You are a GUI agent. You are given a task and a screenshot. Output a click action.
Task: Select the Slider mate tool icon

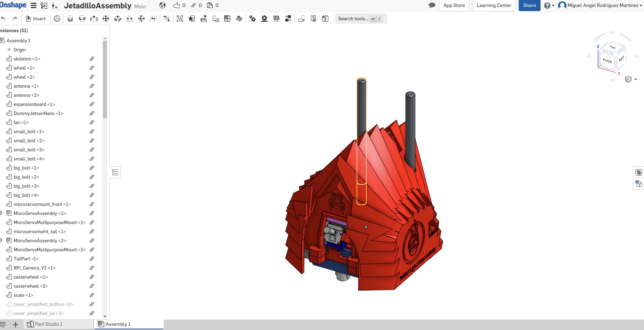click(94, 19)
